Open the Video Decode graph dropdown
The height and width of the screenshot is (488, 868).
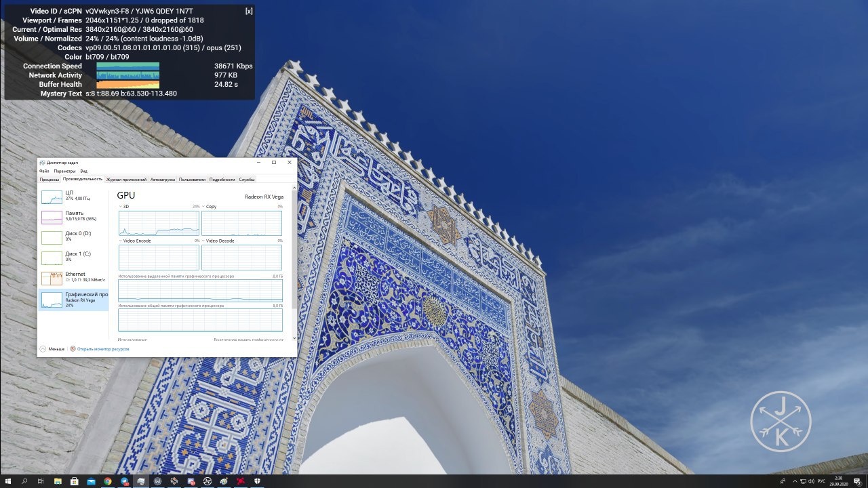click(218, 241)
